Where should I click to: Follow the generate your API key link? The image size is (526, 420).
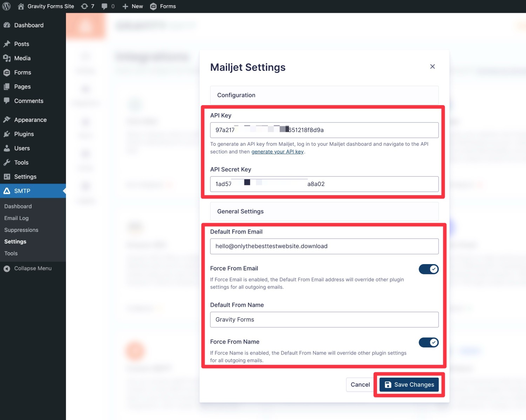(x=277, y=152)
